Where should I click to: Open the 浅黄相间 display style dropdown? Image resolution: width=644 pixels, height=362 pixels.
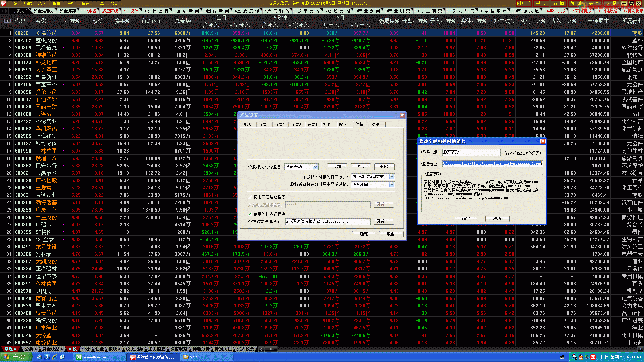coord(392,185)
